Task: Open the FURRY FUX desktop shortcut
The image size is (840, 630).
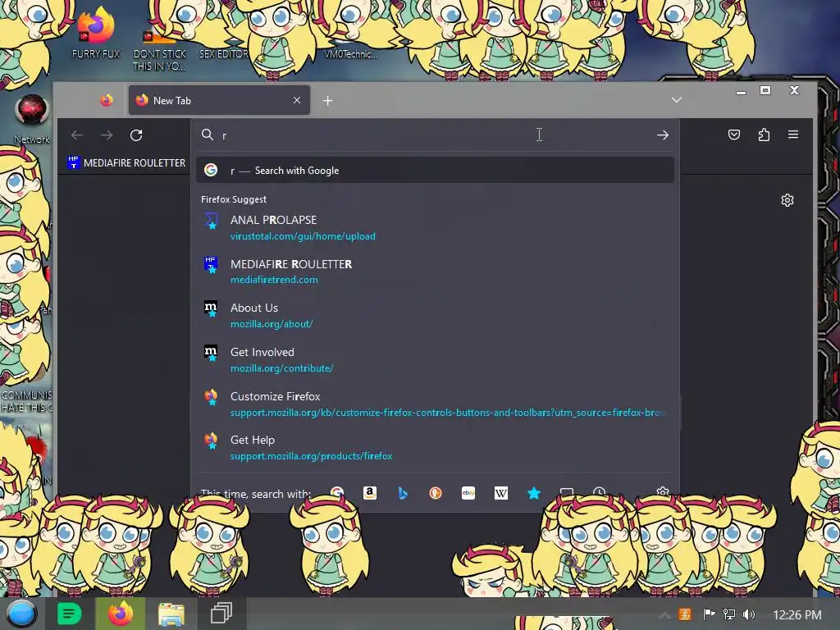Action: click(96, 33)
